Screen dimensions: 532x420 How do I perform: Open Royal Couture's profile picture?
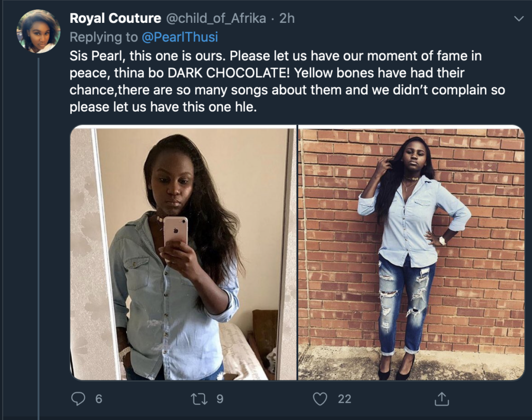(38, 31)
